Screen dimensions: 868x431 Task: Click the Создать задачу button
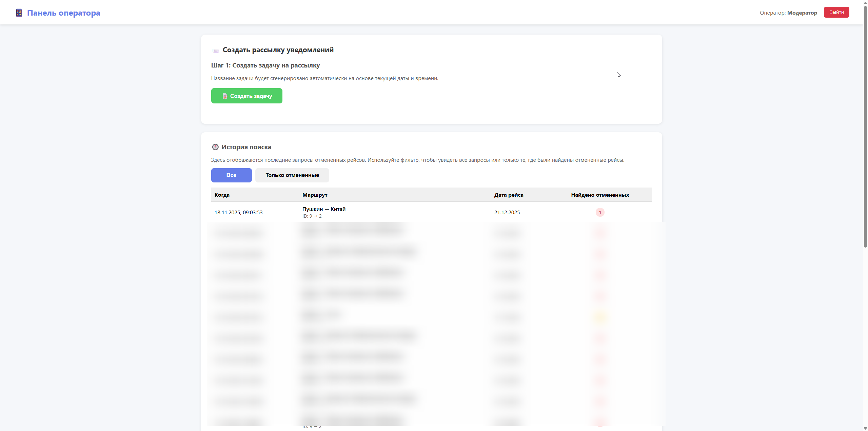click(246, 96)
